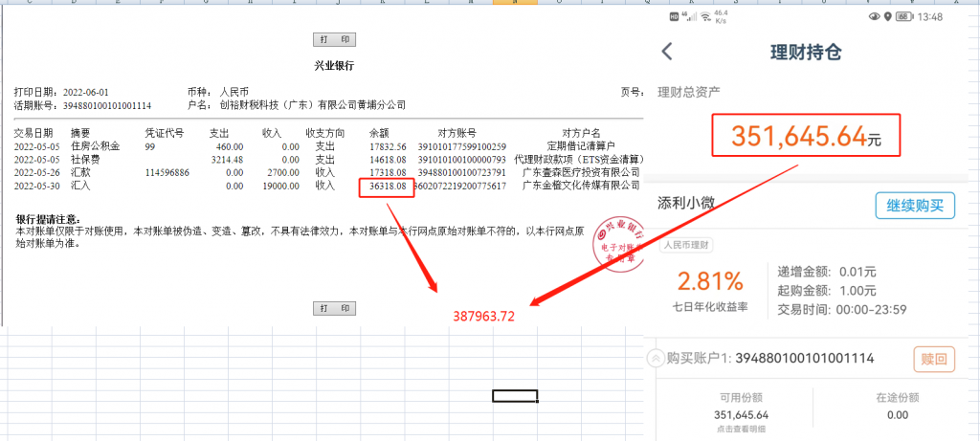
Task: Click the 对方账号 column header
Action: click(457, 133)
